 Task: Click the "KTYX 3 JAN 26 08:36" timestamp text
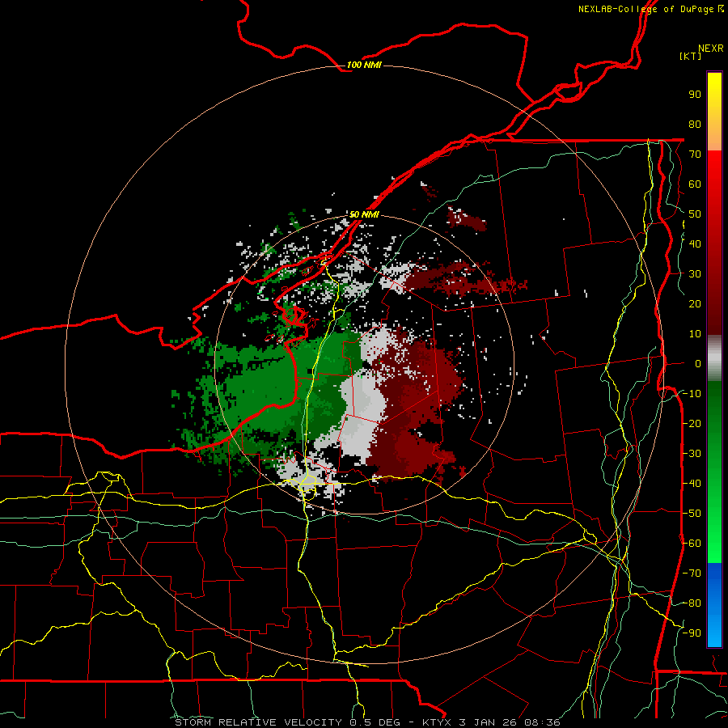coord(491,722)
